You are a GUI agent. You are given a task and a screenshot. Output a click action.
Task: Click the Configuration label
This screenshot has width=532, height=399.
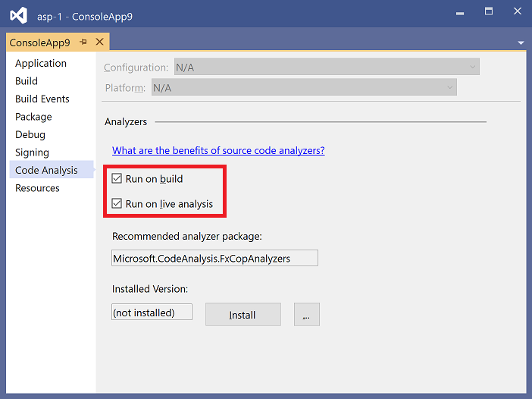pos(136,68)
